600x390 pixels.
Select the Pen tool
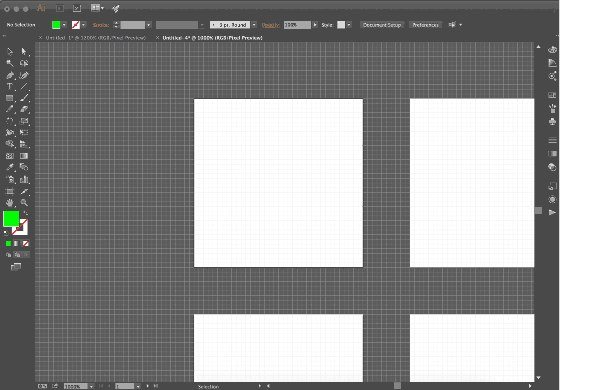click(x=10, y=75)
